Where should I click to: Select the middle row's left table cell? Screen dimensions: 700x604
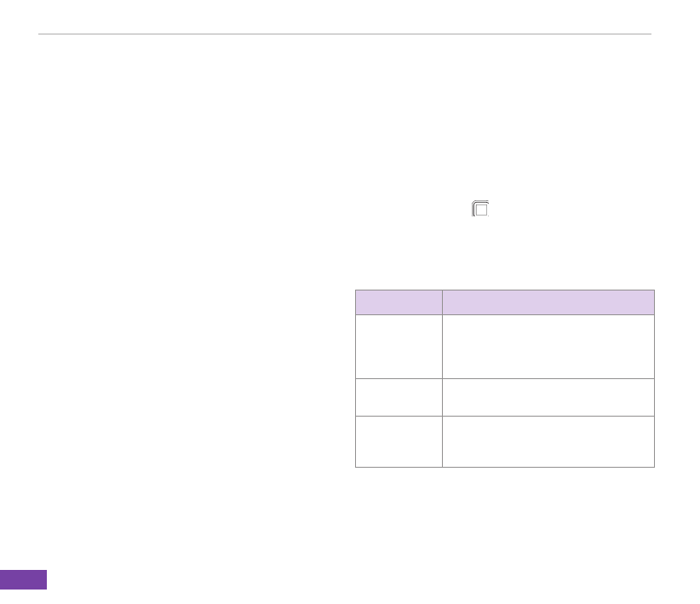tap(399, 397)
